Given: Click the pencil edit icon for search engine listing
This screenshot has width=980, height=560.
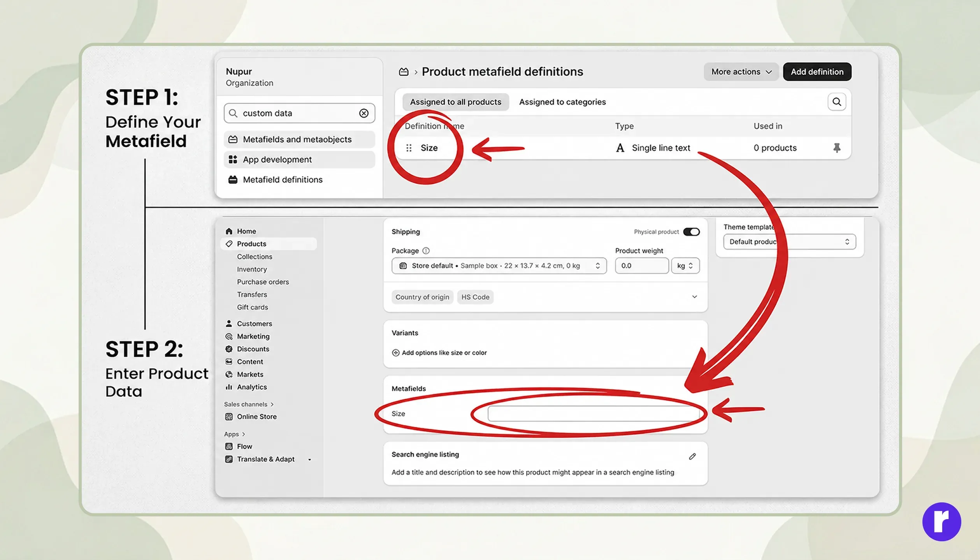Looking at the screenshot, I should [692, 456].
